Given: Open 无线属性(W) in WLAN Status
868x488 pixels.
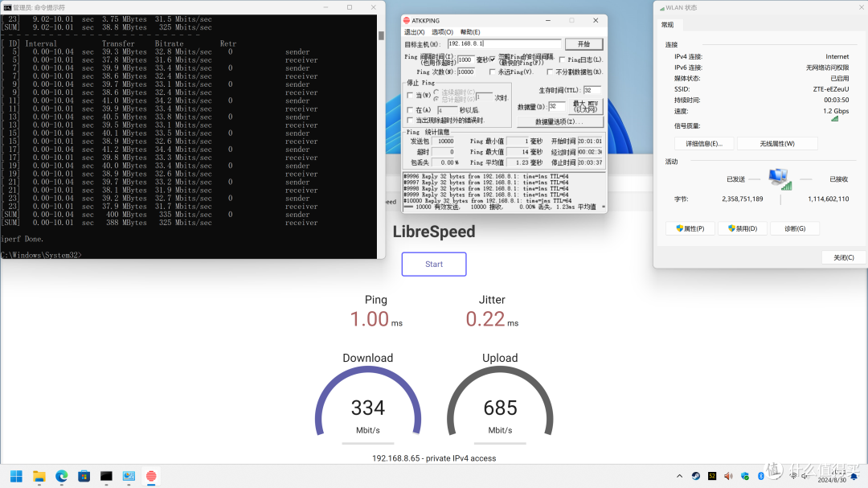Looking at the screenshot, I should pos(777,143).
